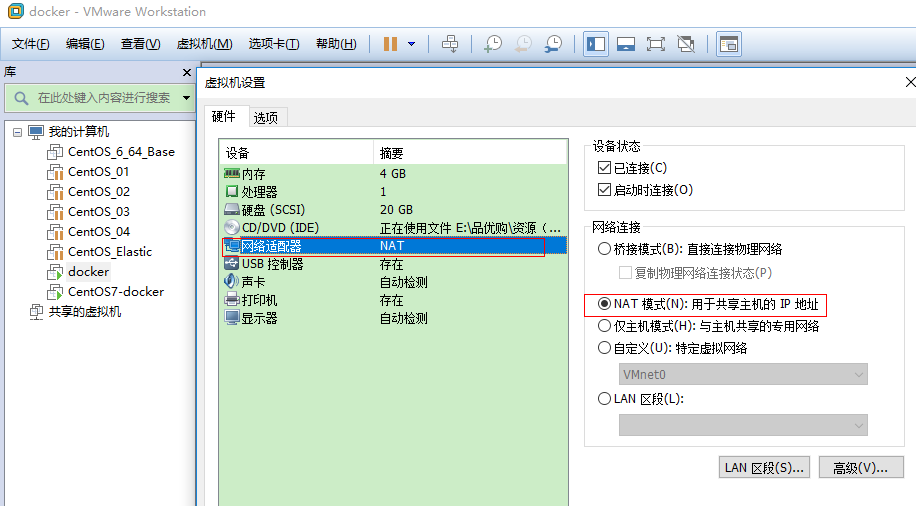Select 自定义(U) radio button
Screen dimensions: 916x506
point(604,348)
